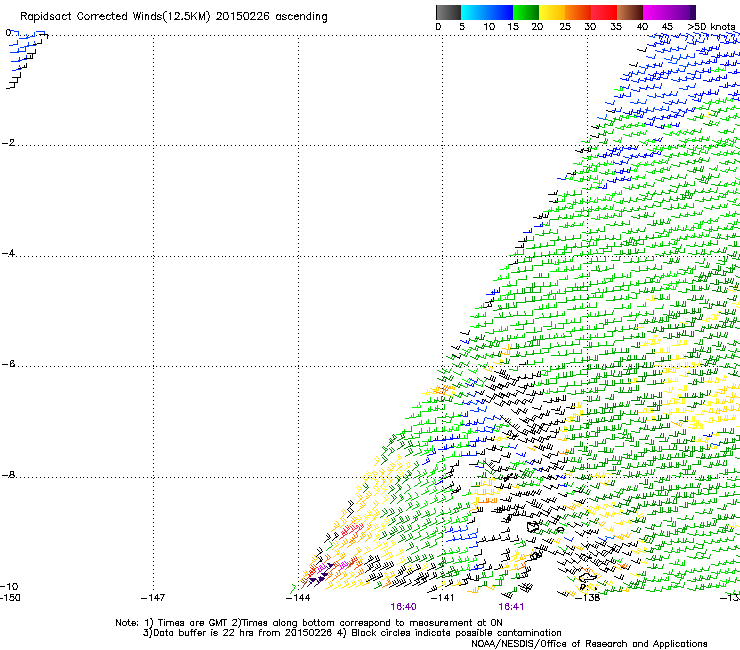Click the purple 16:40 time marker
Image resolution: width=740 pixels, height=650 pixels.
pyautogui.click(x=404, y=607)
